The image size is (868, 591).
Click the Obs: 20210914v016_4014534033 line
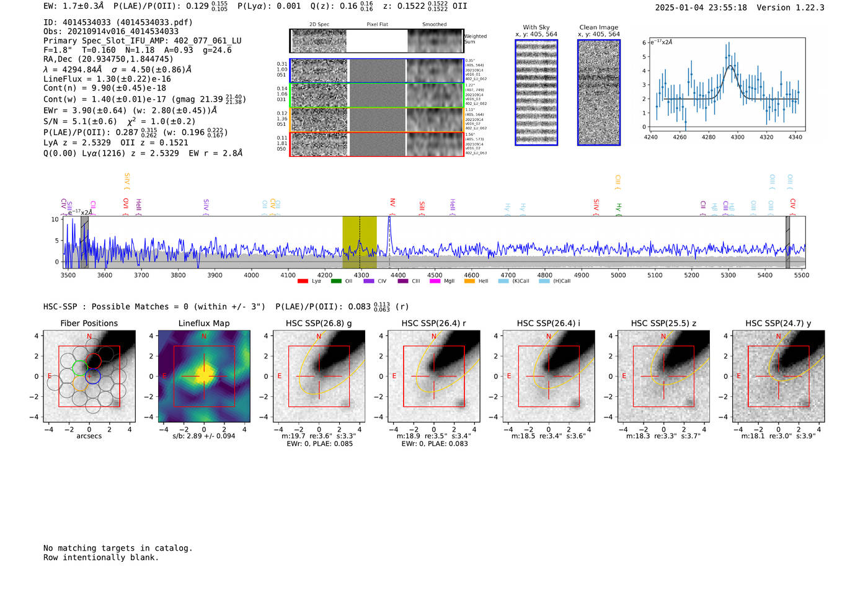point(111,32)
